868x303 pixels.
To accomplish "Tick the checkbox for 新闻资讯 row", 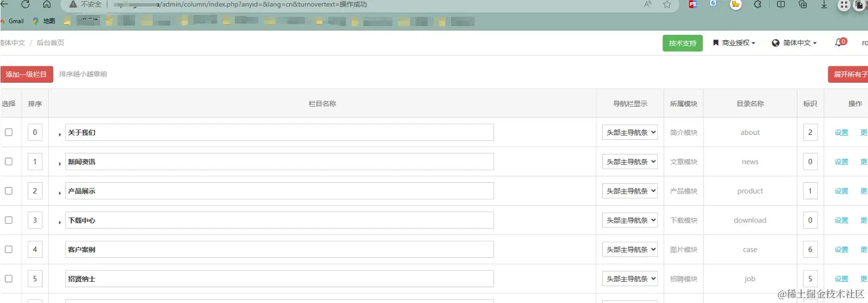I will 9,162.
